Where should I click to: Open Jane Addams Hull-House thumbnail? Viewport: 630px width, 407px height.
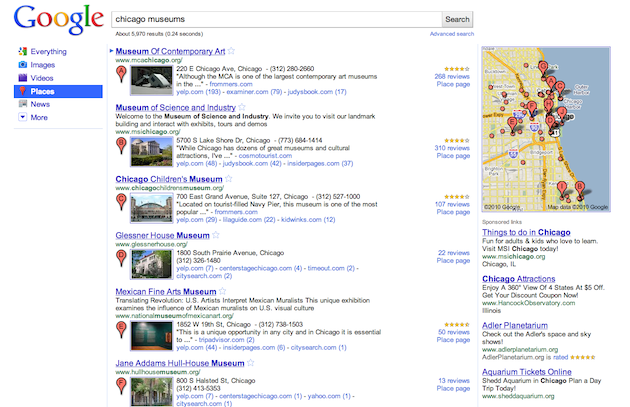point(151,392)
